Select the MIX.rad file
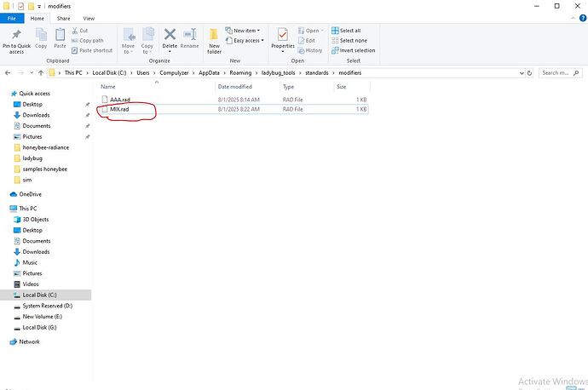Image resolution: width=588 pixels, height=390 pixels. coord(119,110)
